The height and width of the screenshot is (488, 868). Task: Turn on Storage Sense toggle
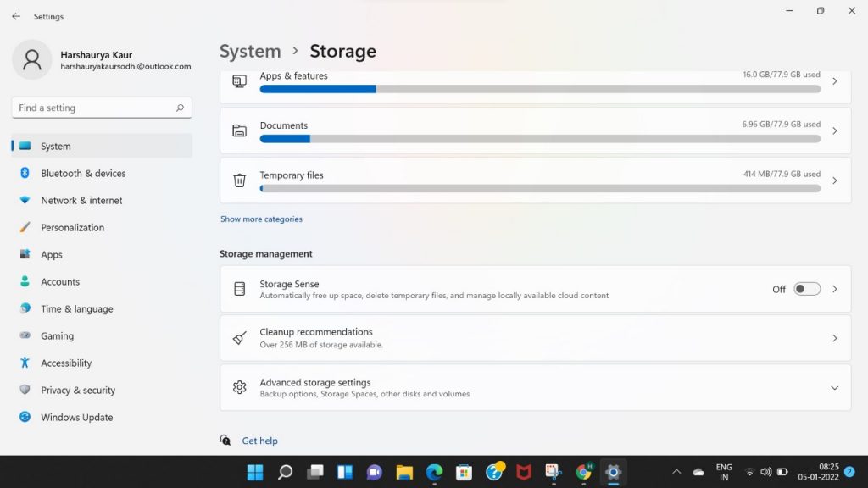(x=807, y=289)
